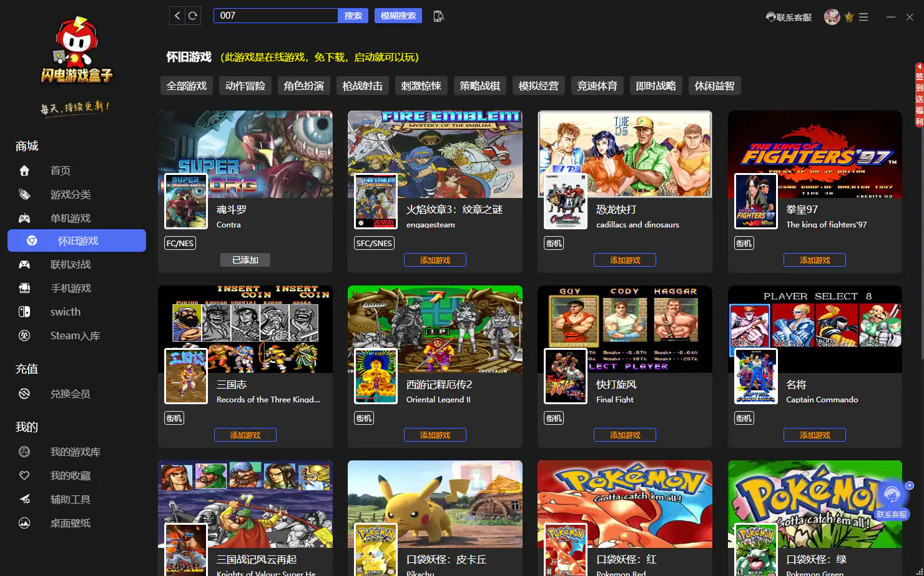Click the icon beside 我的游戏库
The width and height of the screenshot is (924, 576).
tap(24, 452)
